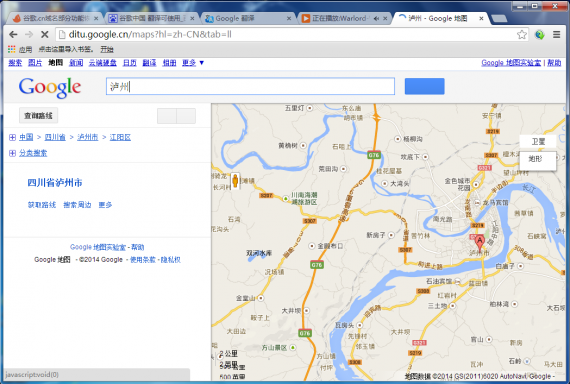Click the 泸州市 breadcrumb link
This screenshot has height=384, width=570.
click(88, 137)
